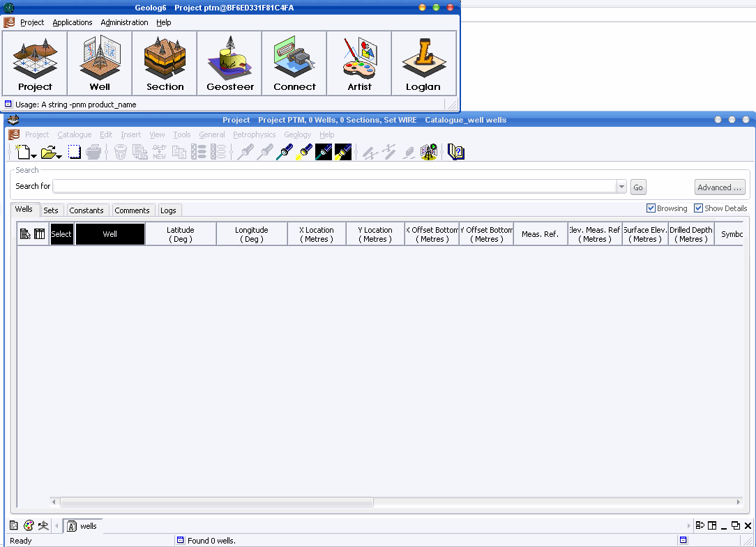Click the tile windows icon at bottom-right
Screen dimensions: 756x547
click(712, 525)
